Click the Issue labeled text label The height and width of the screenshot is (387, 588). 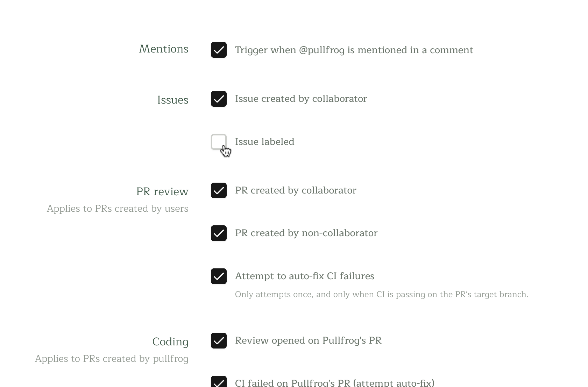pyautogui.click(x=264, y=142)
